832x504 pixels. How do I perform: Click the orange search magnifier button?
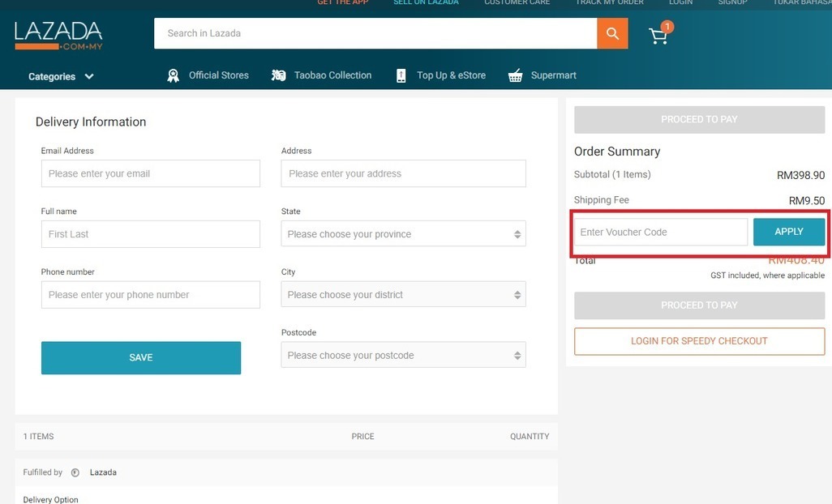(612, 33)
